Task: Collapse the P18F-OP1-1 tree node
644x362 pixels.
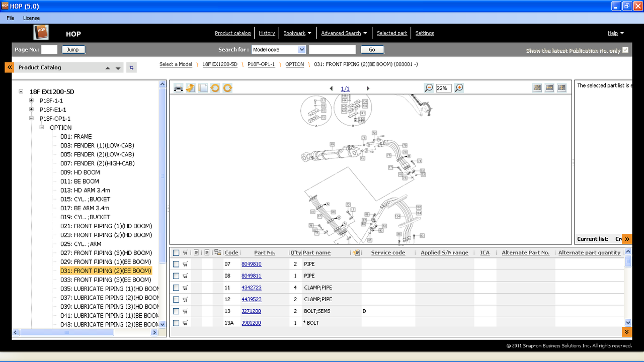Action: (x=31, y=119)
